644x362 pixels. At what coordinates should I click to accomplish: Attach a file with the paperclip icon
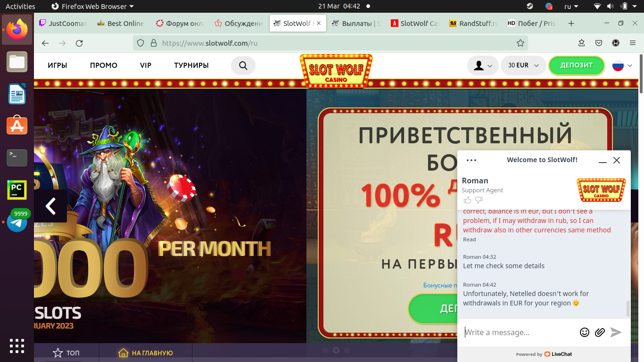coord(600,332)
